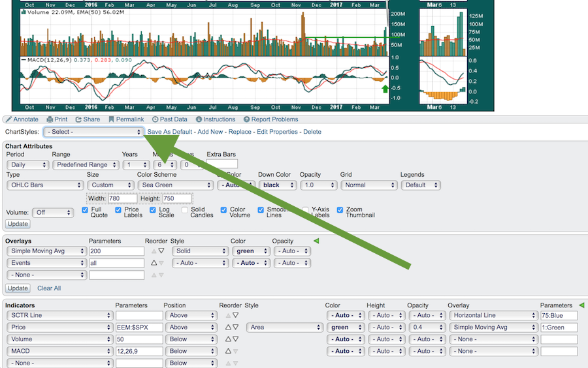
Task: Click the Past Data clock icon
Action: pos(155,119)
